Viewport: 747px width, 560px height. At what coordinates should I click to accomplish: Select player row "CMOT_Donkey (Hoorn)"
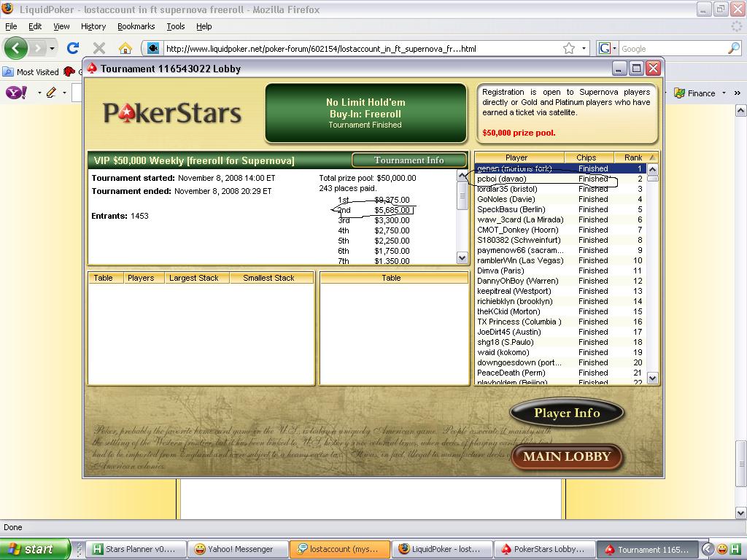560,230
